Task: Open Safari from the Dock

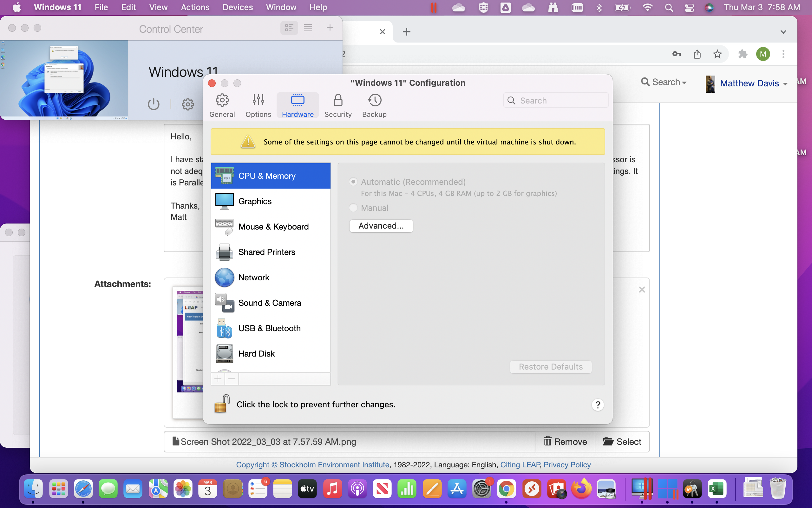Action: click(x=83, y=489)
